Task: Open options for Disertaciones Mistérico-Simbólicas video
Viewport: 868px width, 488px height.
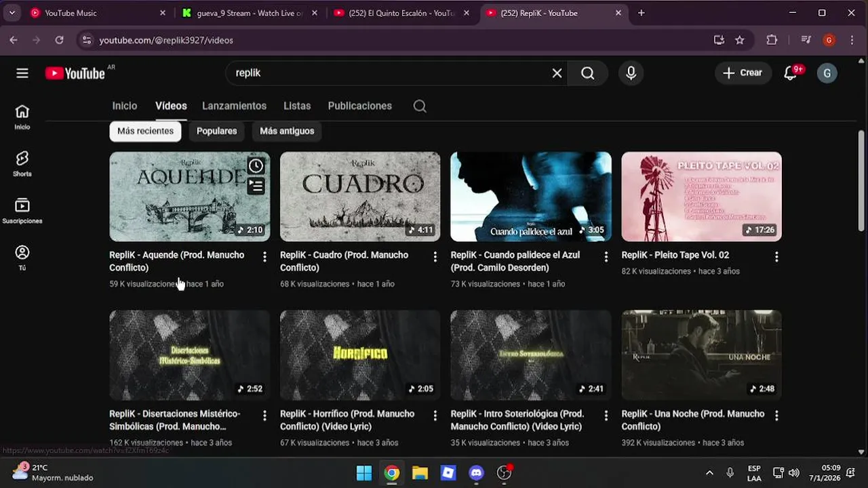Action: point(264,415)
